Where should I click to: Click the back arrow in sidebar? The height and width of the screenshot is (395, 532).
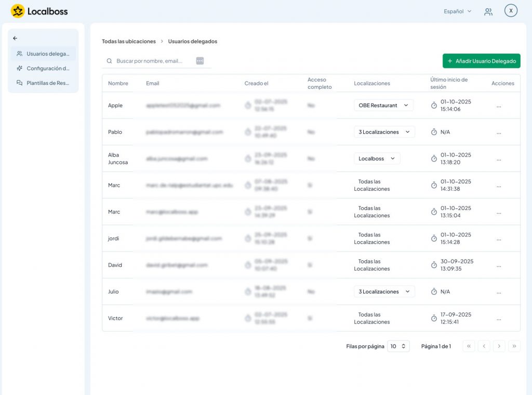(x=15, y=38)
